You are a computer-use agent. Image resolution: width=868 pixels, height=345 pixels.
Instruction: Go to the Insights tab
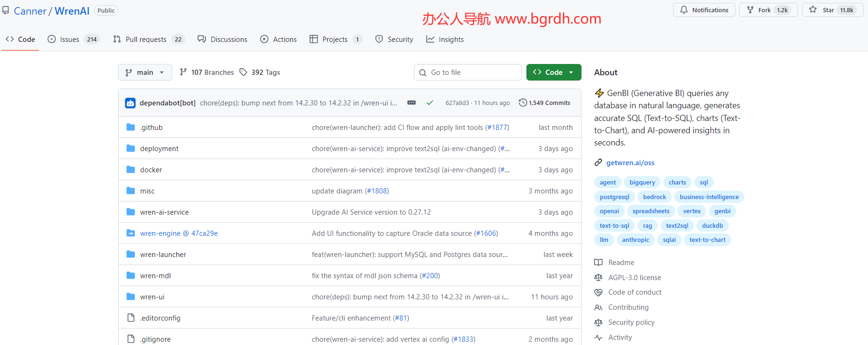click(x=451, y=40)
